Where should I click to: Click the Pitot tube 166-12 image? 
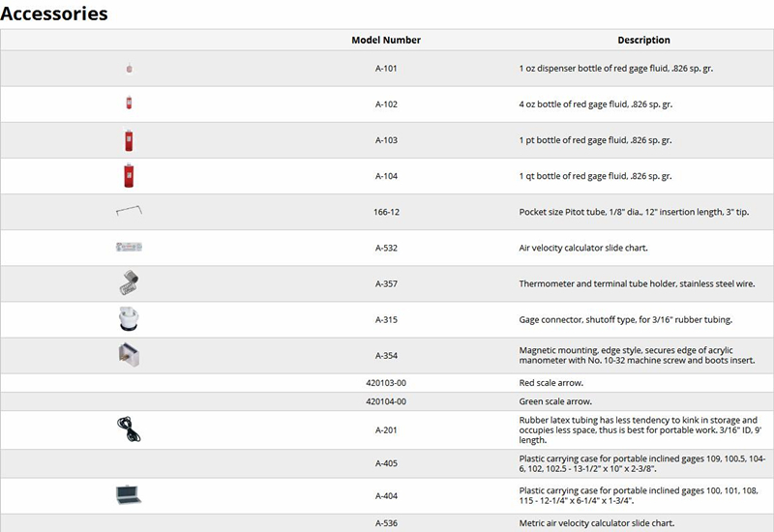129,211
